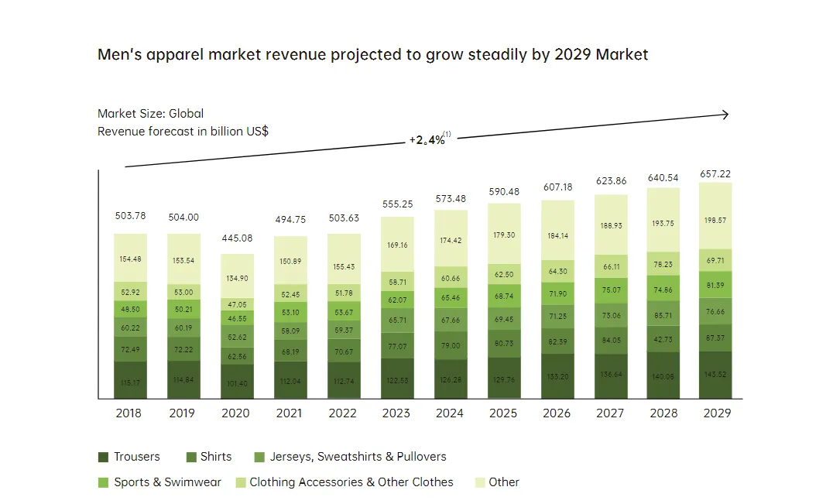Select the 2021 year label on axis
The height and width of the screenshot is (504, 833).
(290, 413)
